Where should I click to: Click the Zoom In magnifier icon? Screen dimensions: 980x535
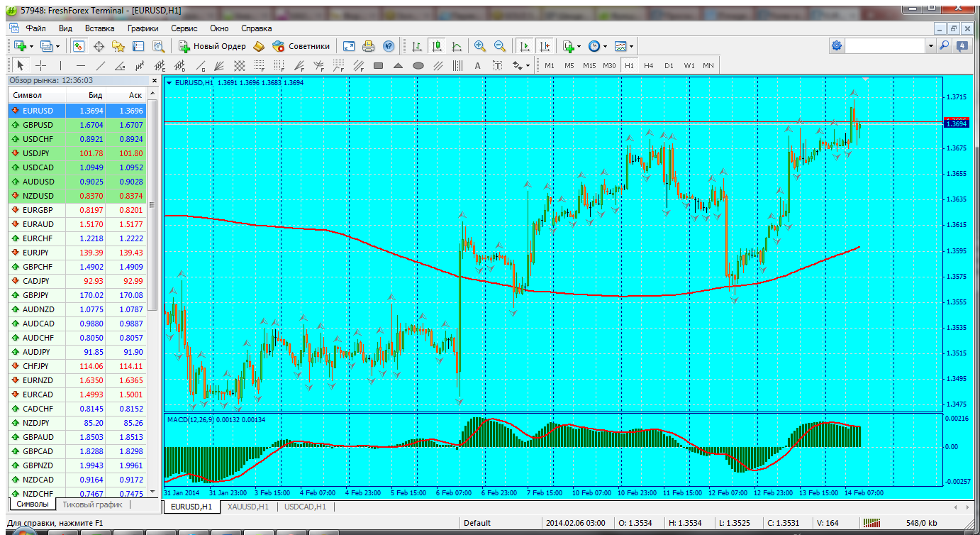pyautogui.click(x=480, y=46)
